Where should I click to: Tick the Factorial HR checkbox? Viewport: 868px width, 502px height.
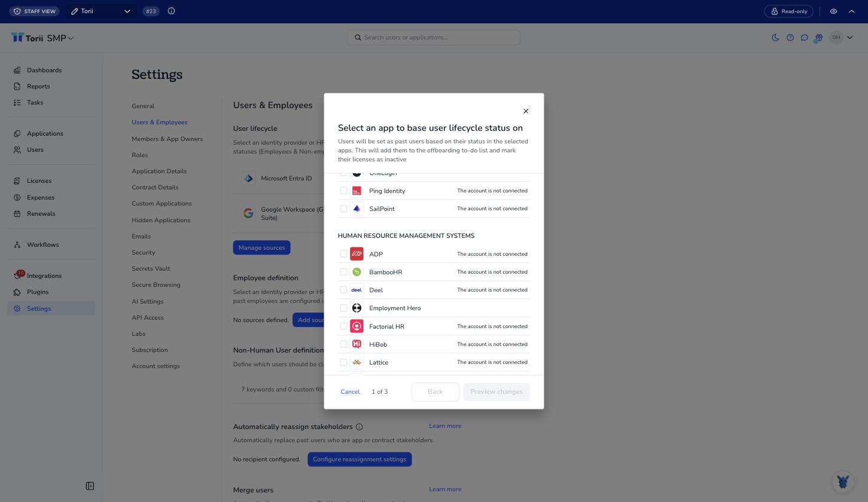point(343,326)
